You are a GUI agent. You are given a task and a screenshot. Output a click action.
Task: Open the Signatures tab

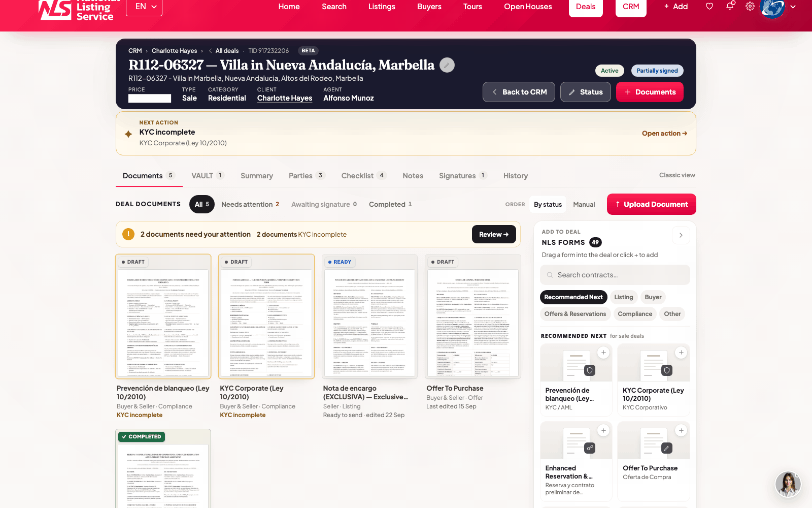[x=463, y=176]
